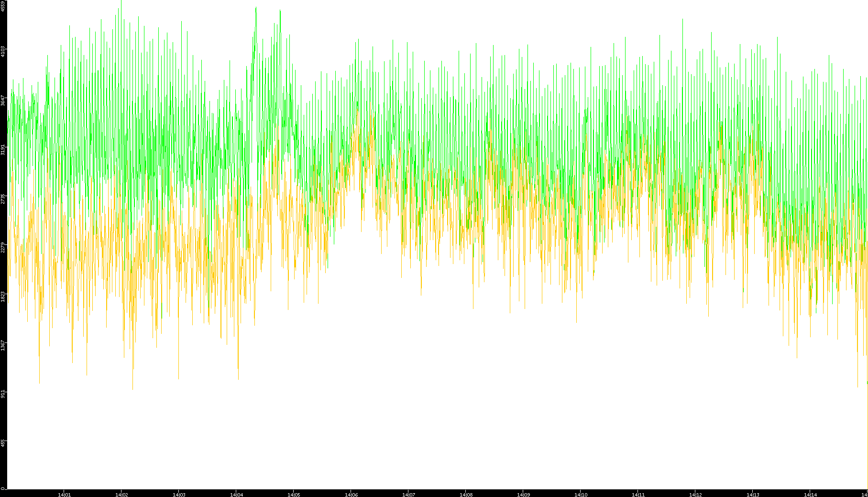Click the 1823 vertical axis value
Screen dimensions: 868x497
tap(3, 297)
